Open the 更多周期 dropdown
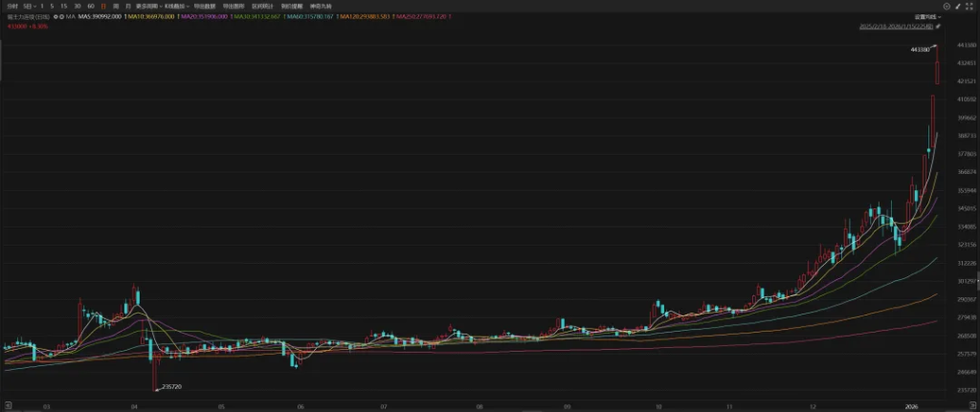Viewport: 980px width, 412px height. (148, 6)
